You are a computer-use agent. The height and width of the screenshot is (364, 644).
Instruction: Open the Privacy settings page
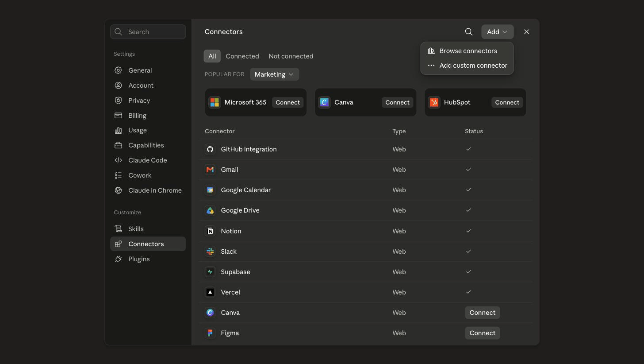pos(148,101)
